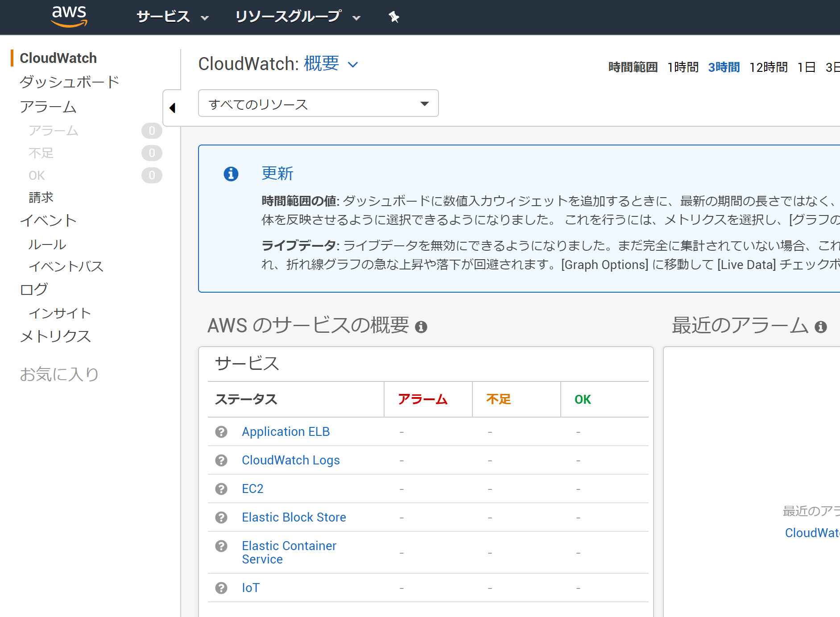Open インサイト in the sidebar
840x617 pixels.
(x=60, y=313)
